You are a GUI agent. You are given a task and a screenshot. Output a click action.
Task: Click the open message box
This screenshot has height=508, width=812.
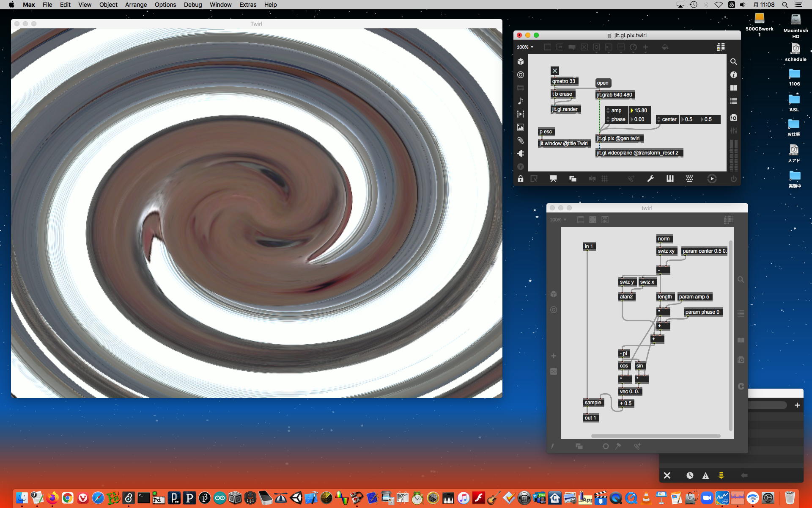pos(603,83)
